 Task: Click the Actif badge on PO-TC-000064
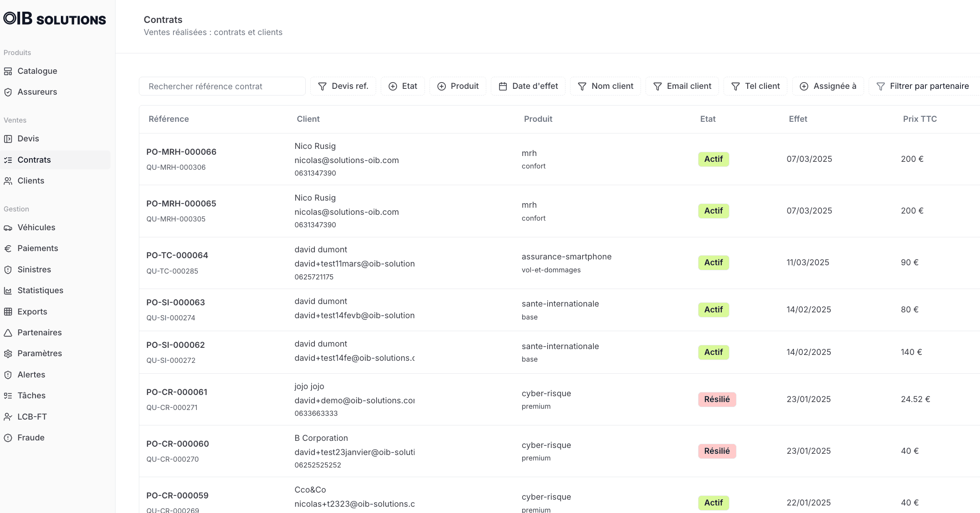[713, 262]
